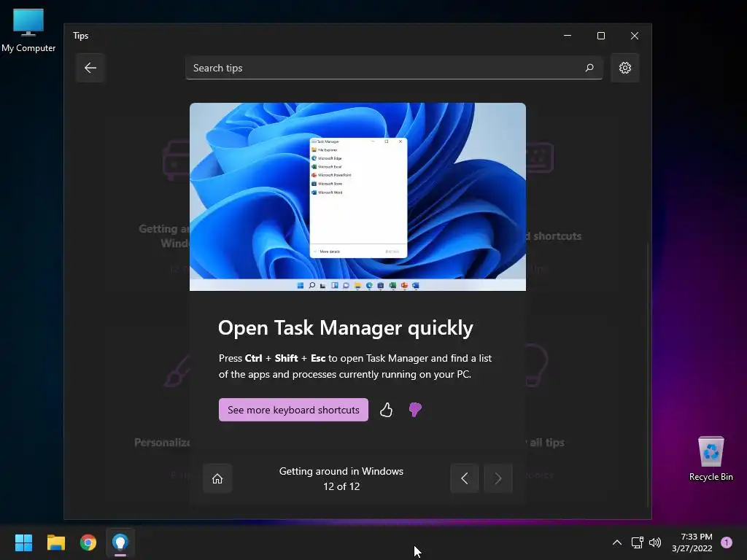Screen dimensions: 747x560
Task: Select the Recycle Bin desktop icon
Action: [x=711, y=459]
